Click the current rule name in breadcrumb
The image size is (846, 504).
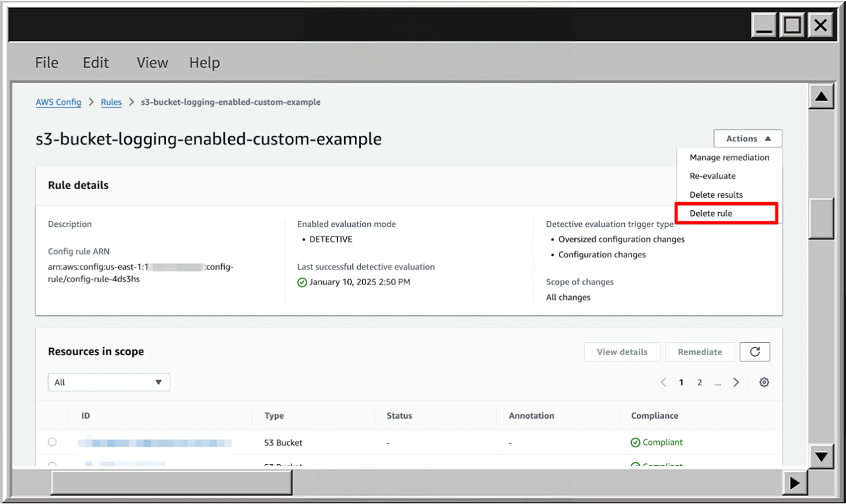230,102
